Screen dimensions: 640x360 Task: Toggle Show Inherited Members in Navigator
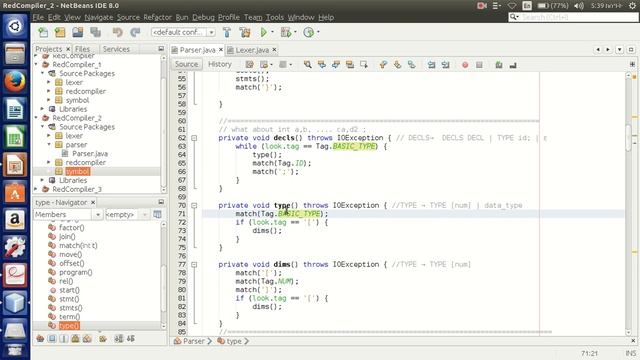tap(40, 338)
